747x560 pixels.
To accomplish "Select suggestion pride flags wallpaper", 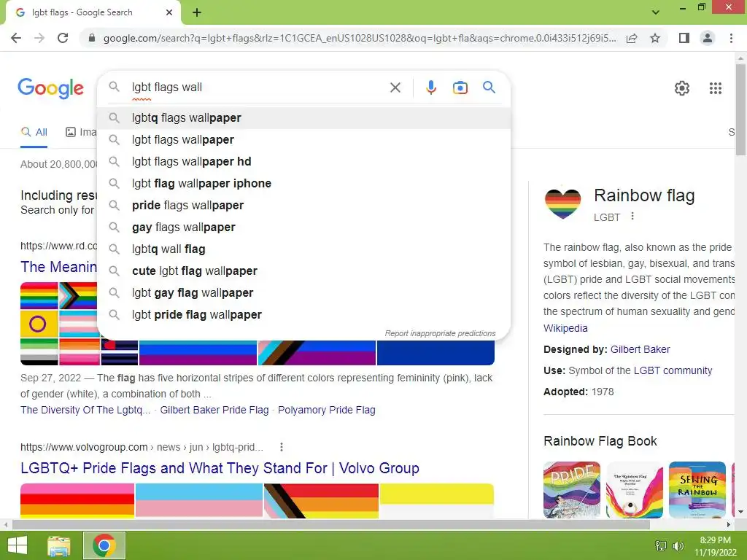I will coord(304,205).
